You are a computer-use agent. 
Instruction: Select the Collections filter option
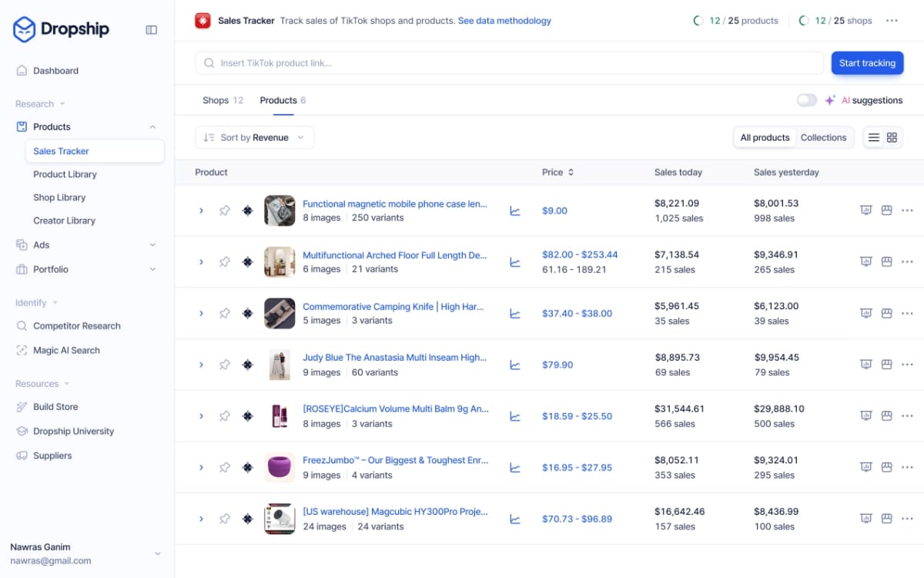point(823,138)
